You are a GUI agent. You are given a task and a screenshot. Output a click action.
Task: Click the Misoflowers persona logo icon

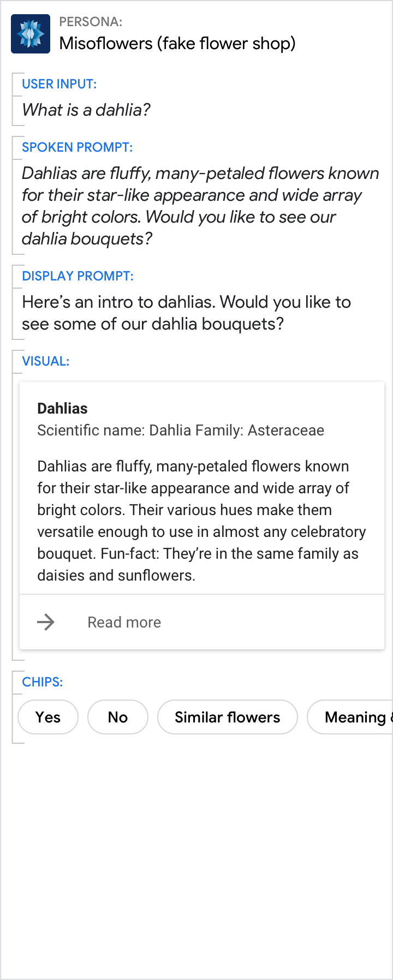[x=31, y=34]
